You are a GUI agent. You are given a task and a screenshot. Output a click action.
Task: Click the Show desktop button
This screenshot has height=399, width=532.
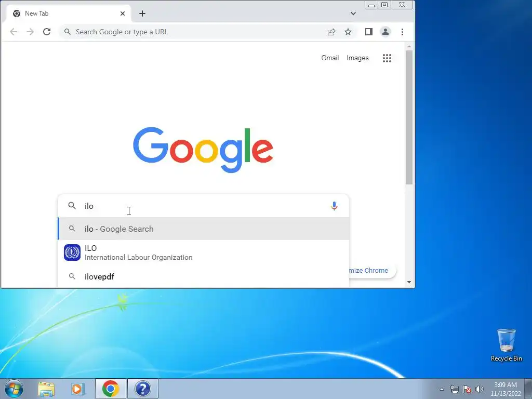(528, 389)
